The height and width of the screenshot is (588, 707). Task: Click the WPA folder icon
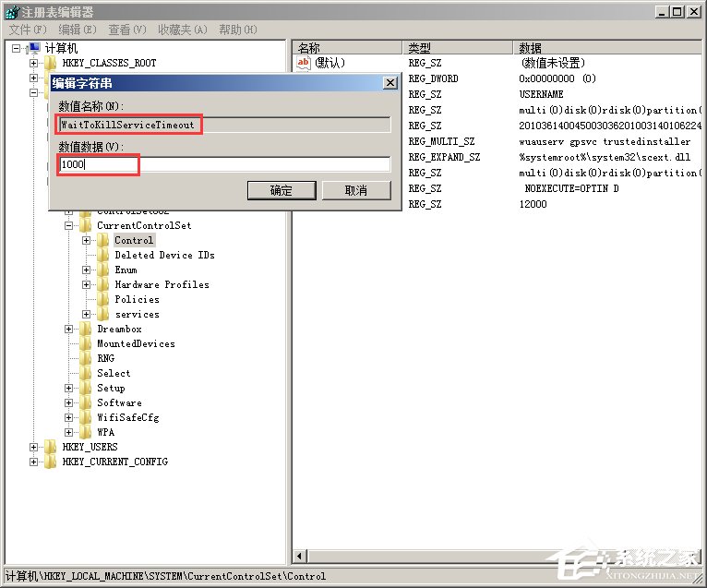point(85,432)
